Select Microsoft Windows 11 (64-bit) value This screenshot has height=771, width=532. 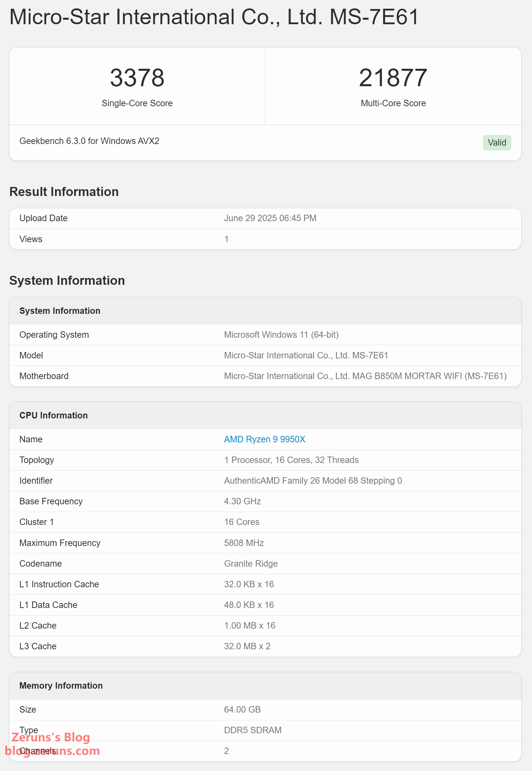[281, 334]
